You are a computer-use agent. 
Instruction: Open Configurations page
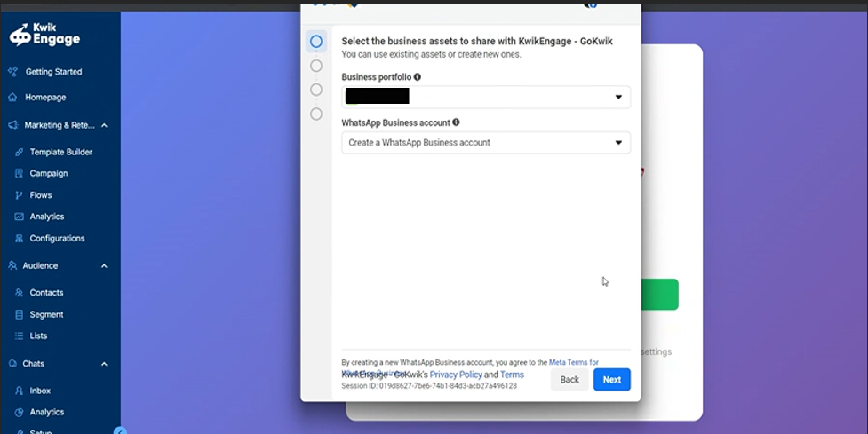point(57,238)
